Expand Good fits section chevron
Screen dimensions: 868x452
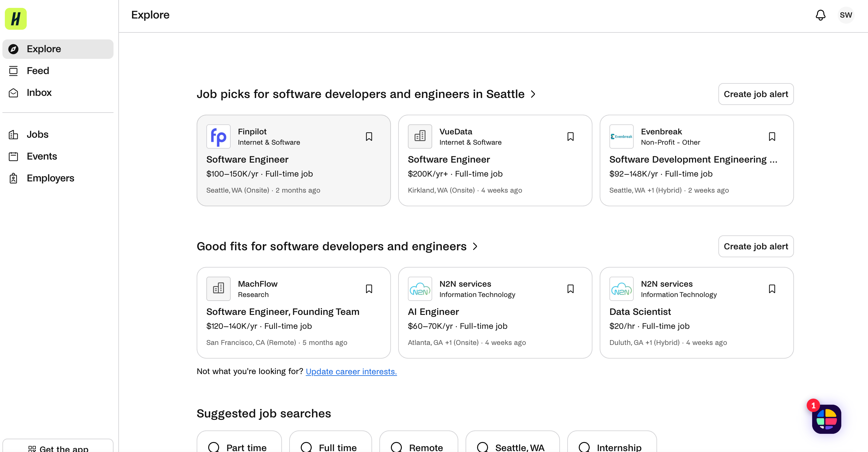tap(475, 246)
